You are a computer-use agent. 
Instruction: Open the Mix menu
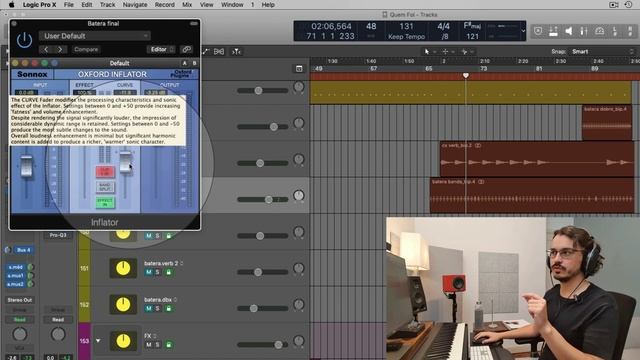click(x=187, y=4)
